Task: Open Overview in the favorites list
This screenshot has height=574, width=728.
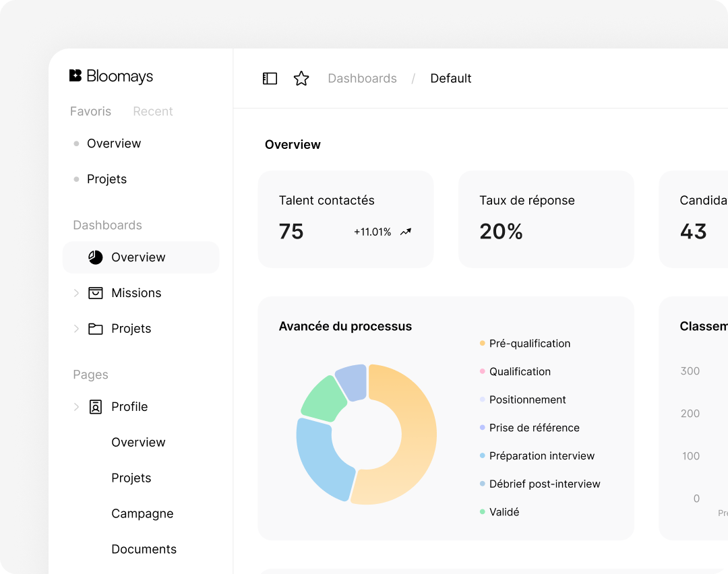Action: tap(114, 143)
